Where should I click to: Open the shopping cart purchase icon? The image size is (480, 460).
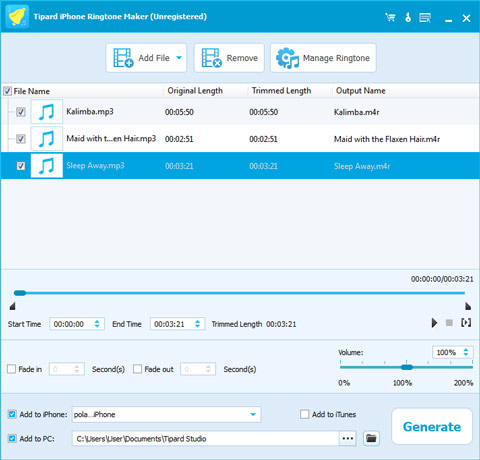(x=390, y=17)
